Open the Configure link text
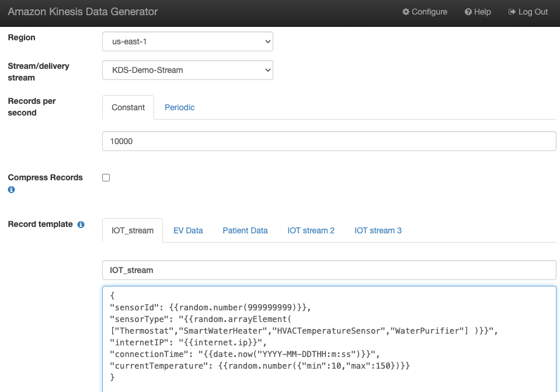This screenshot has height=392, width=560. (429, 12)
